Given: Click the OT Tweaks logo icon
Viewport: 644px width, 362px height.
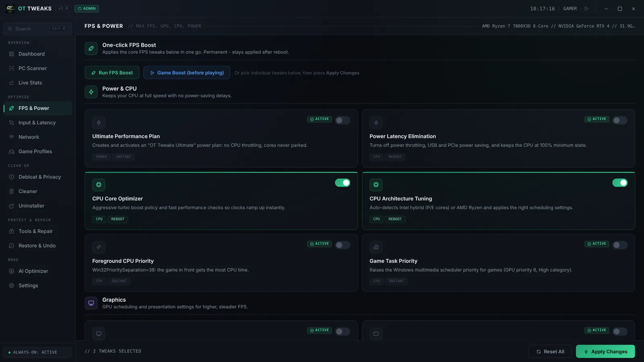Looking at the screenshot, I should (x=10, y=8).
